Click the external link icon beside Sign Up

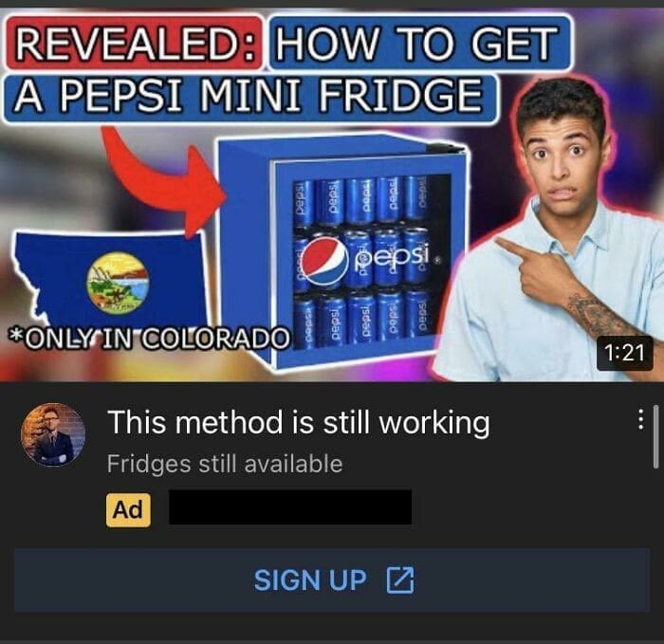pos(400,580)
